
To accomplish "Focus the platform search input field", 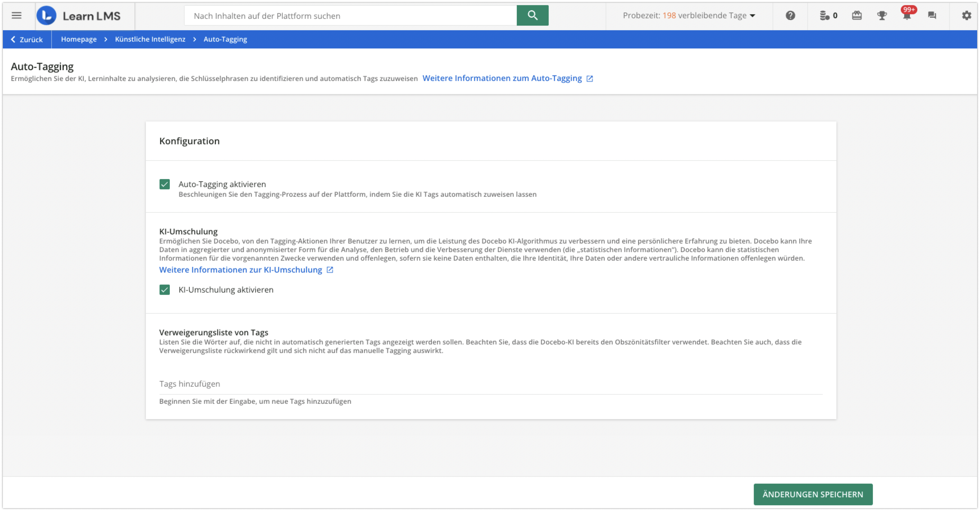I will click(x=350, y=16).
